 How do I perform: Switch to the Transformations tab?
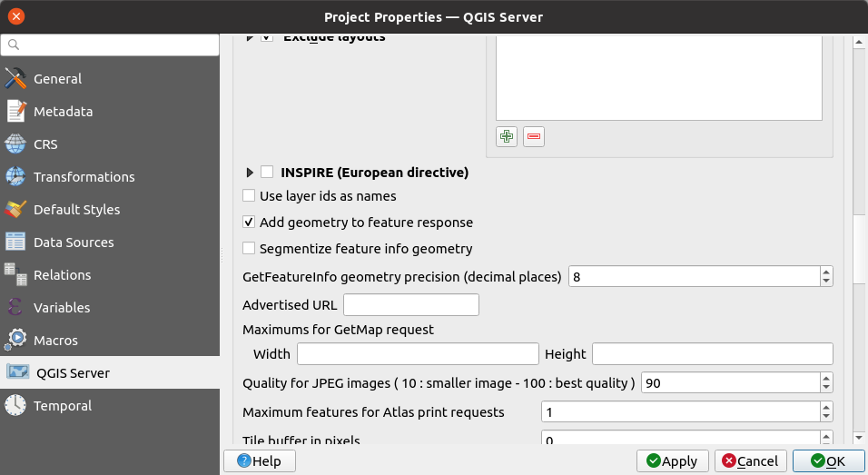[110, 176]
